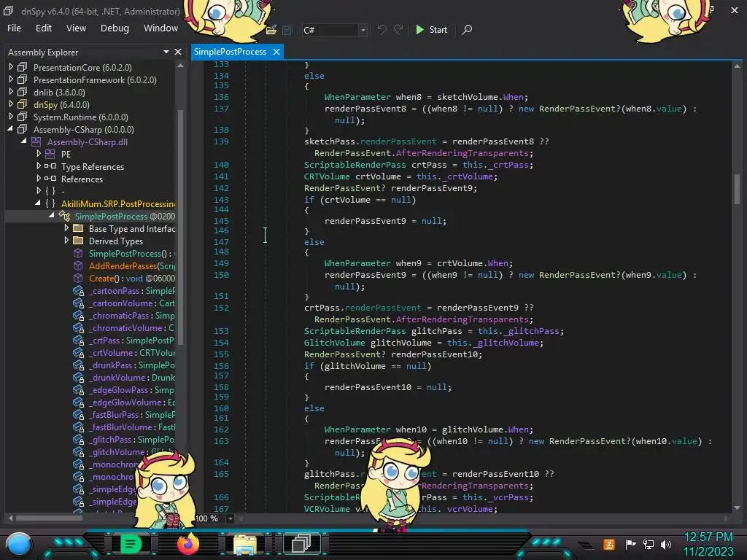Open the Edit menu
This screenshot has width=747, height=560.
43,28
